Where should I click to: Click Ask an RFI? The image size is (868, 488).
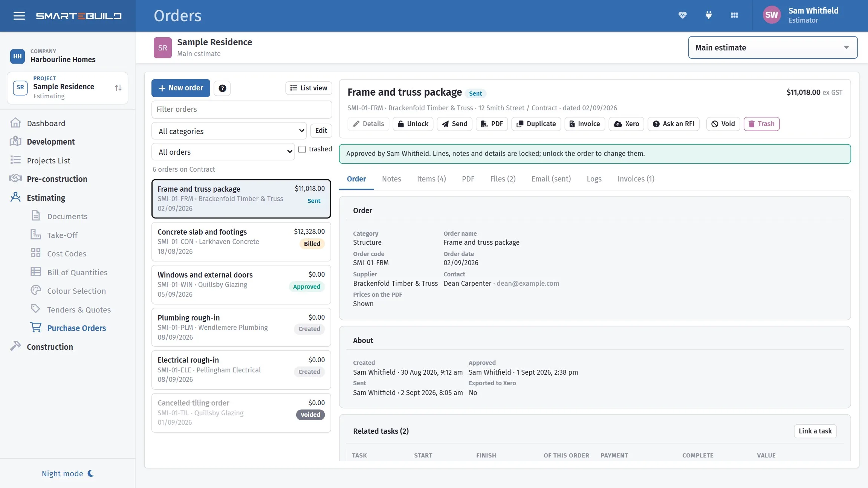[673, 124]
